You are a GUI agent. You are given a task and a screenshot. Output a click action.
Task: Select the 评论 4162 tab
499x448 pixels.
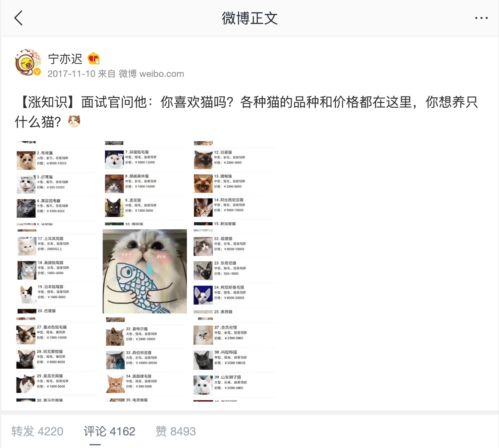click(x=109, y=431)
